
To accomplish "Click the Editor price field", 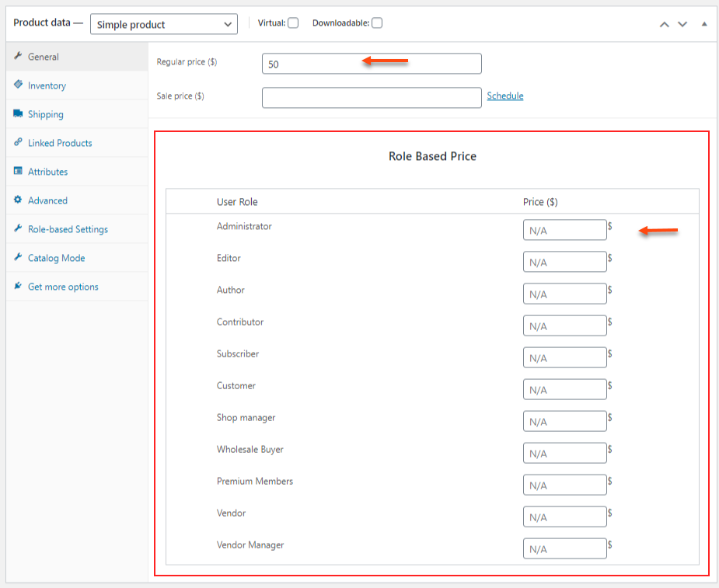I will tap(564, 262).
